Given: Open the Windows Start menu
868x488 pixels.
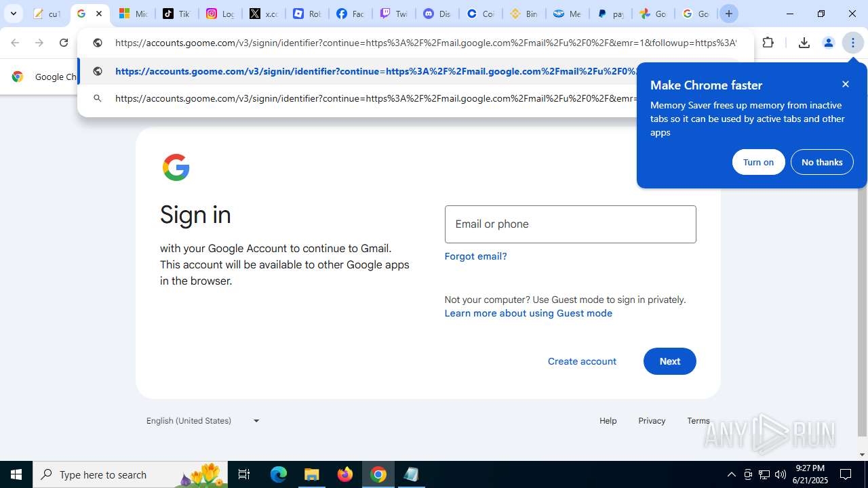Looking at the screenshot, I should (x=16, y=474).
